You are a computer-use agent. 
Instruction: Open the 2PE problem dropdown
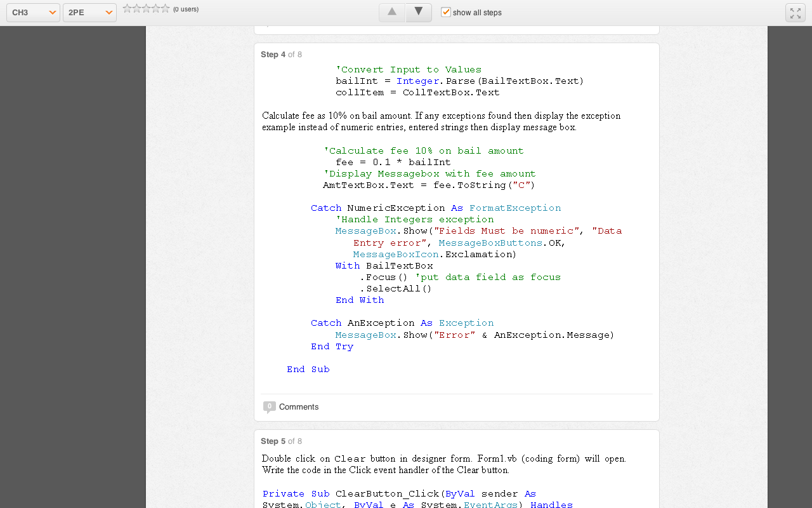click(x=89, y=13)
